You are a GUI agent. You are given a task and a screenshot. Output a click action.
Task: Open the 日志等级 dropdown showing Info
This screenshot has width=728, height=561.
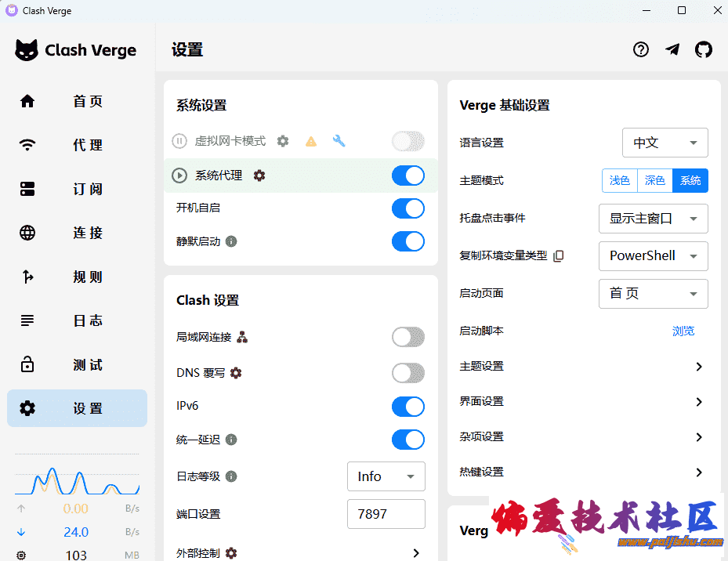click(x=386, y=476)
